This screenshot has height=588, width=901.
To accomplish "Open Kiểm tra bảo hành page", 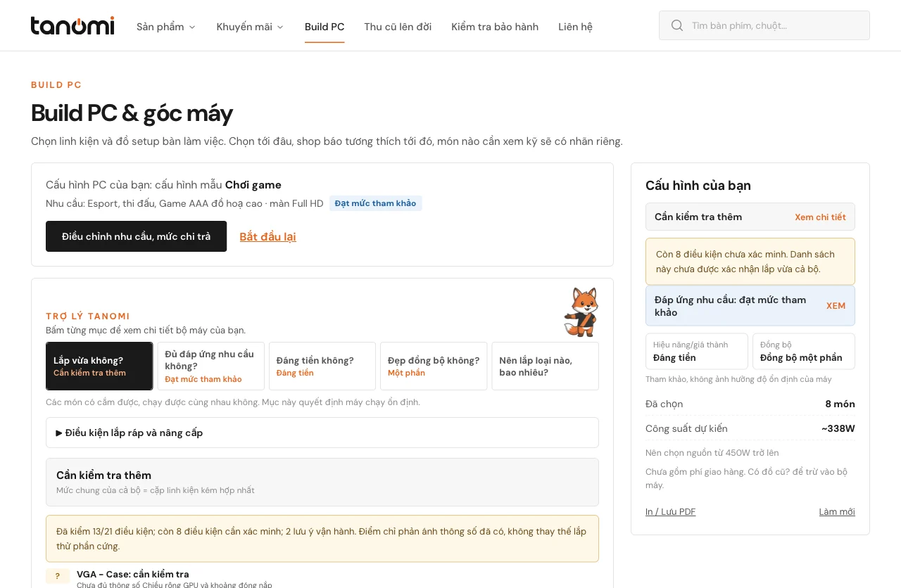I will (x=495, y=27).
